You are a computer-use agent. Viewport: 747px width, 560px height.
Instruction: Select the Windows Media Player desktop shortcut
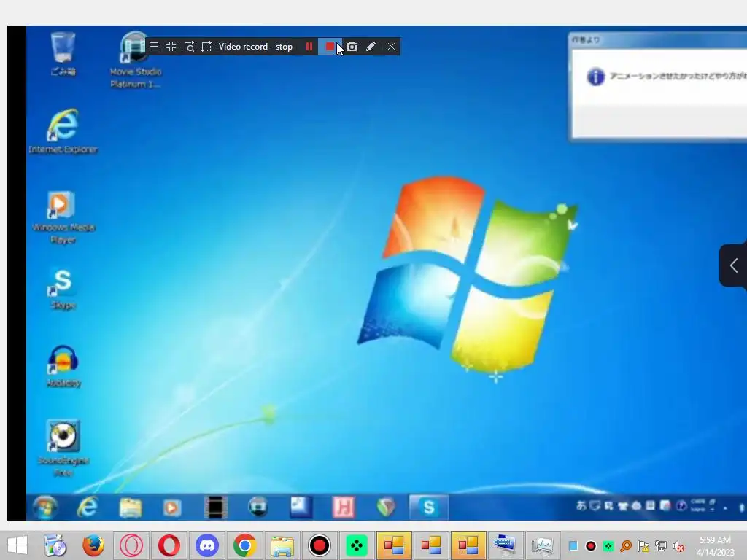(x=63, y=217)
